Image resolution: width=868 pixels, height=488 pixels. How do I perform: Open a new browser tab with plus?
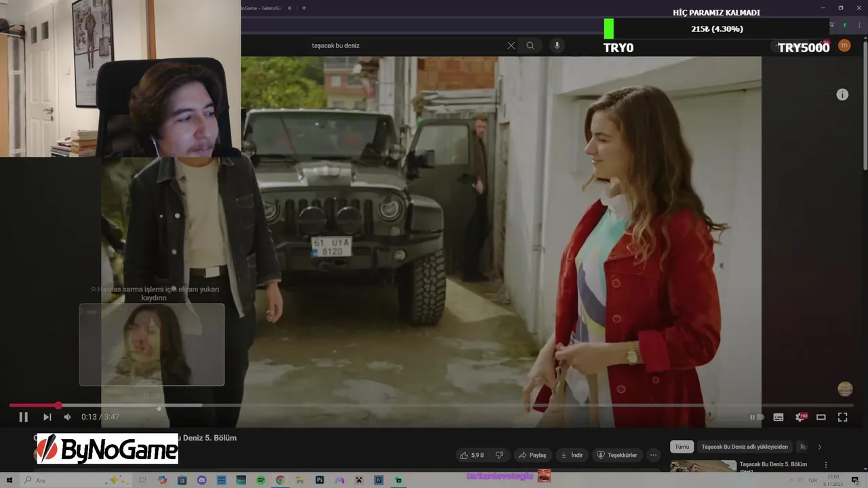[x=304, y=8]
